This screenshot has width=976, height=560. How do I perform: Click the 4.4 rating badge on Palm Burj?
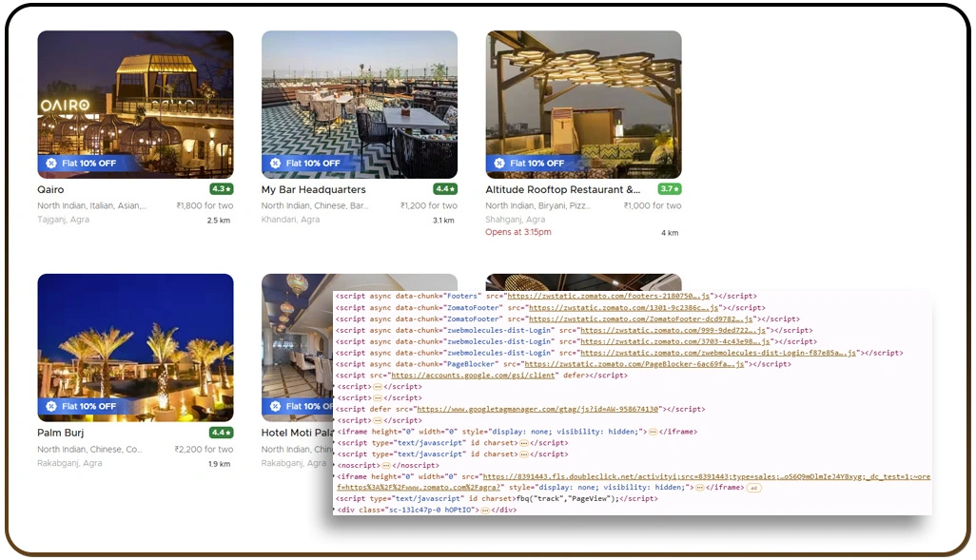(221, 433)
